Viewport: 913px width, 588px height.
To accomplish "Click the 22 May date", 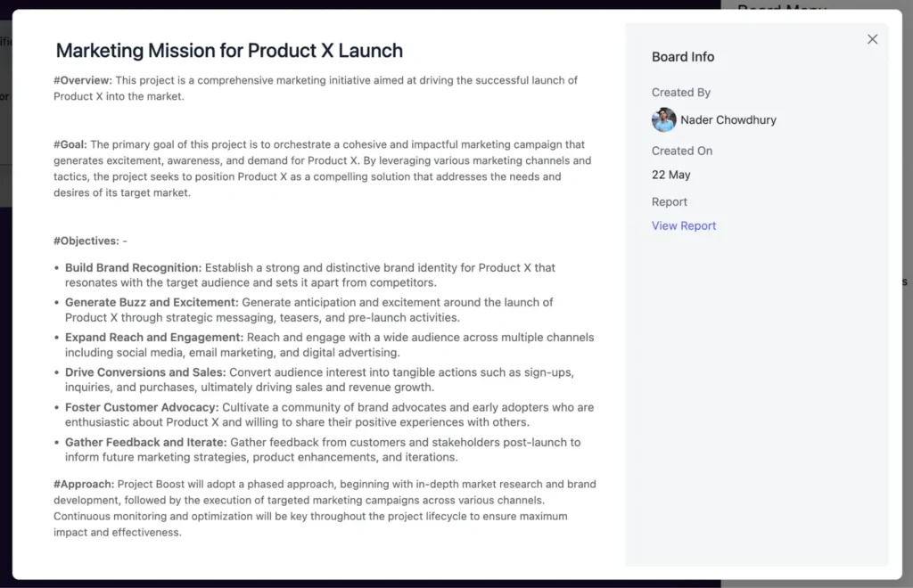I will [670, 175].
